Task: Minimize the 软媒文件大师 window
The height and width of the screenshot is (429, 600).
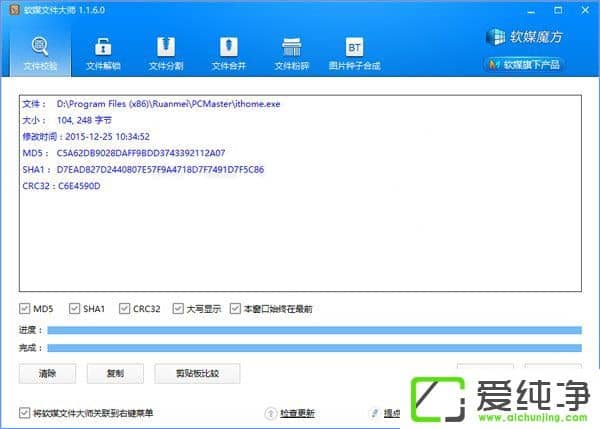Action: 531,10
